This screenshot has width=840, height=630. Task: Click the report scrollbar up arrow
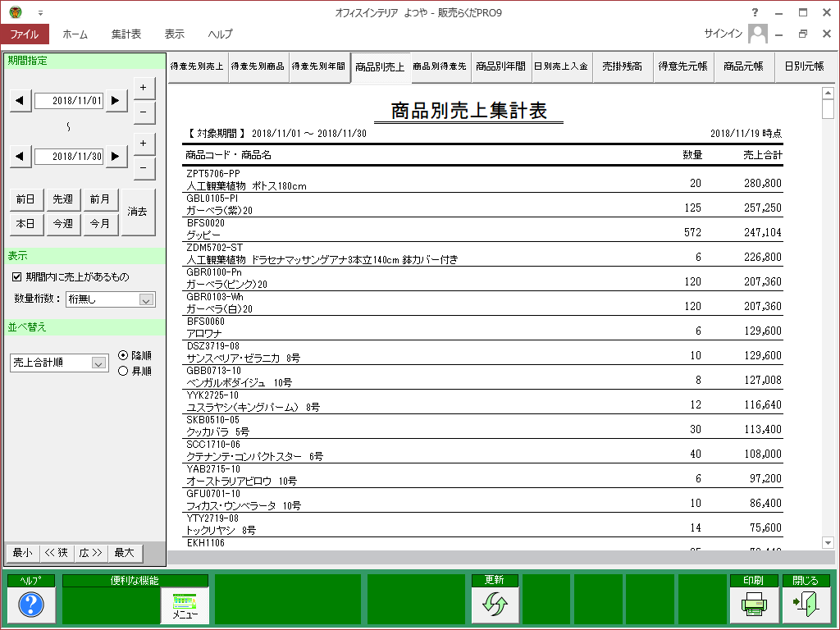[828, 94]
